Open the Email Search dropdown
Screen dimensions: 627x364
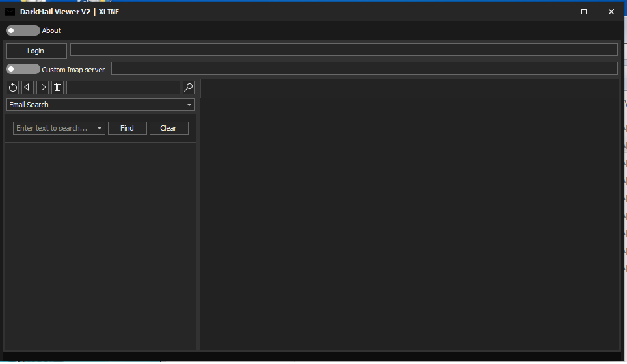(x=100, y=105)
